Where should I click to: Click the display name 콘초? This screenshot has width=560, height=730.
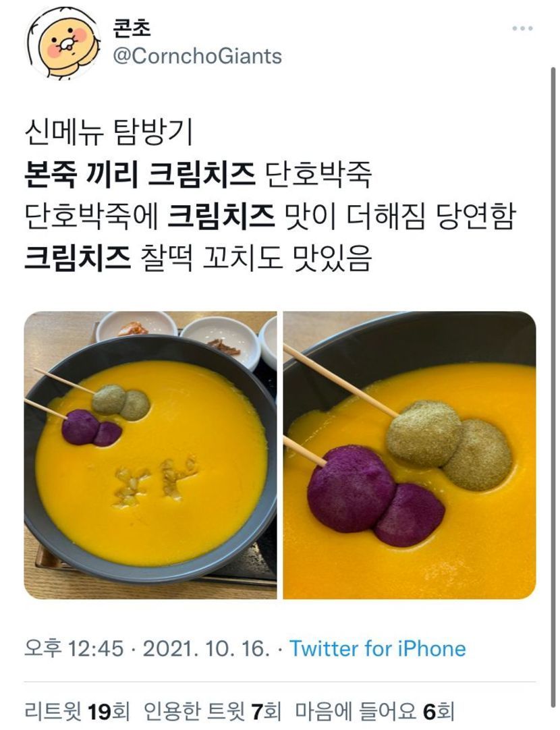tap(132, 28)
